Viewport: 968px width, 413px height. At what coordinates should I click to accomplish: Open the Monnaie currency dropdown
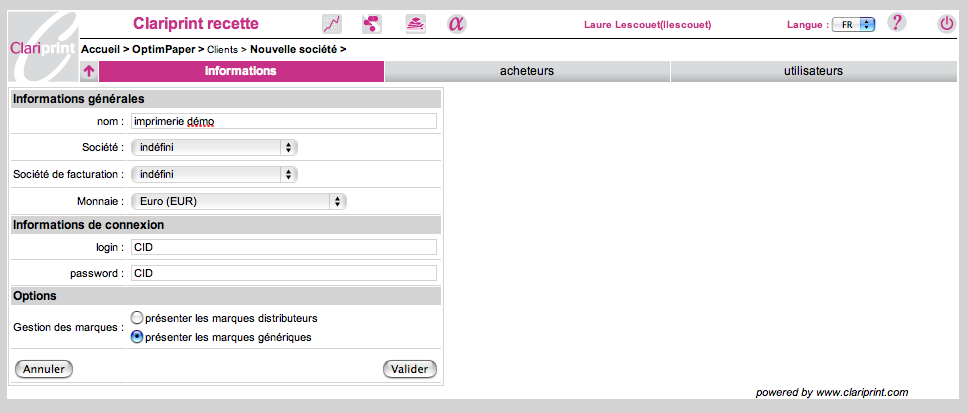[239, 201]
